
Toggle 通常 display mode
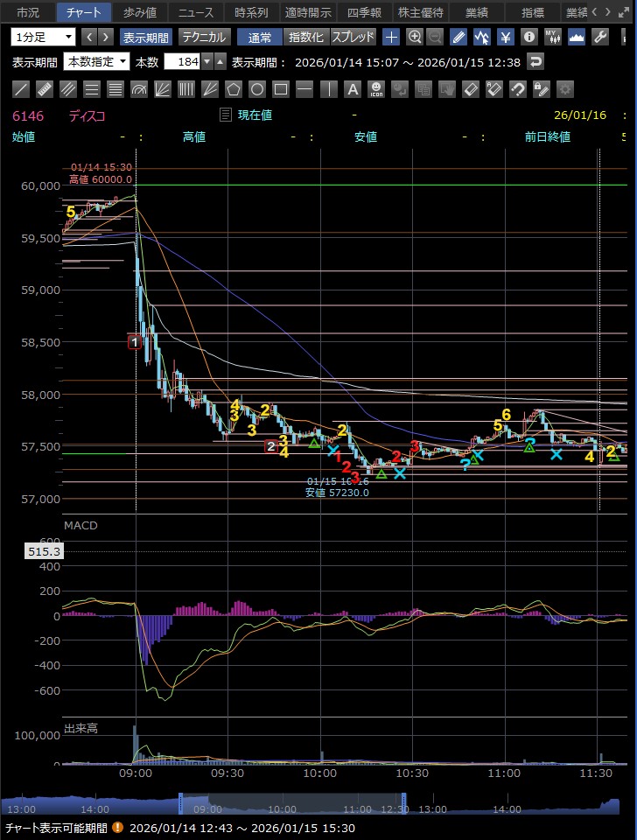pos(260,37)
